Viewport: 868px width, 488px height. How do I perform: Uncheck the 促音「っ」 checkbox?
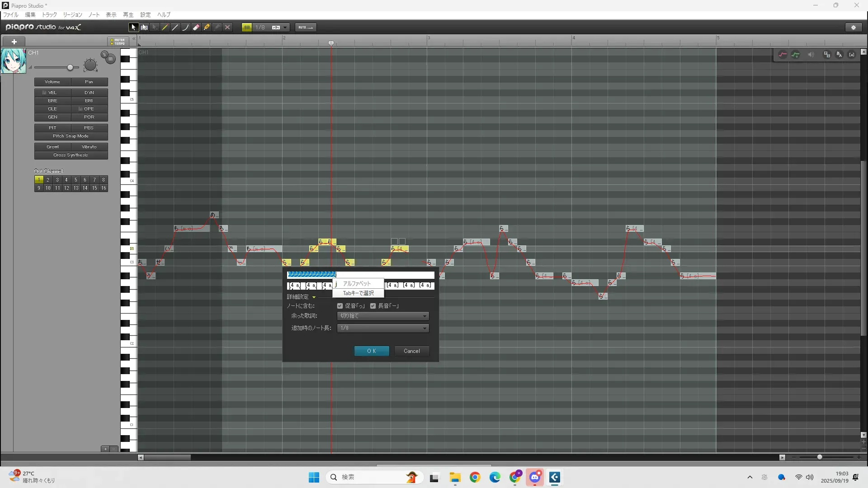click(x=340, y=306)
